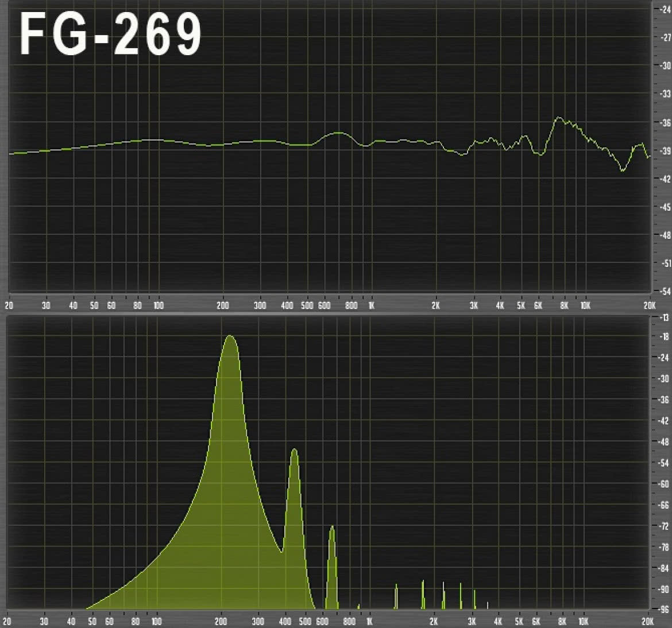Click the FG-269 title text
Image resolution: width=672 pixels, height=628 pixels.
(x=111, y=34)
